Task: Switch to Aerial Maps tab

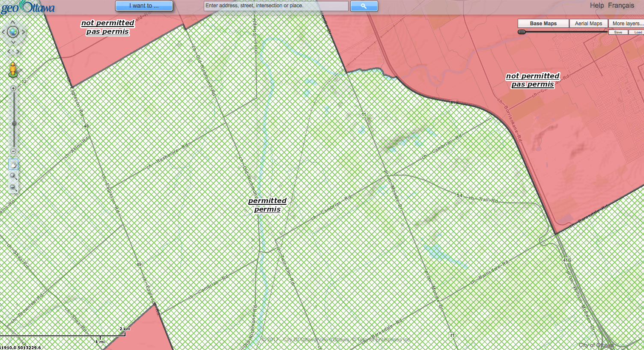Action: (588, 24)
